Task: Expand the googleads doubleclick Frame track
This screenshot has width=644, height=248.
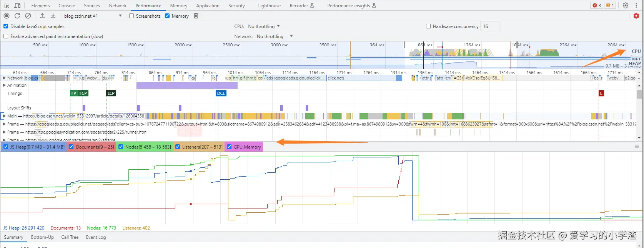Action: coord(4,124)
